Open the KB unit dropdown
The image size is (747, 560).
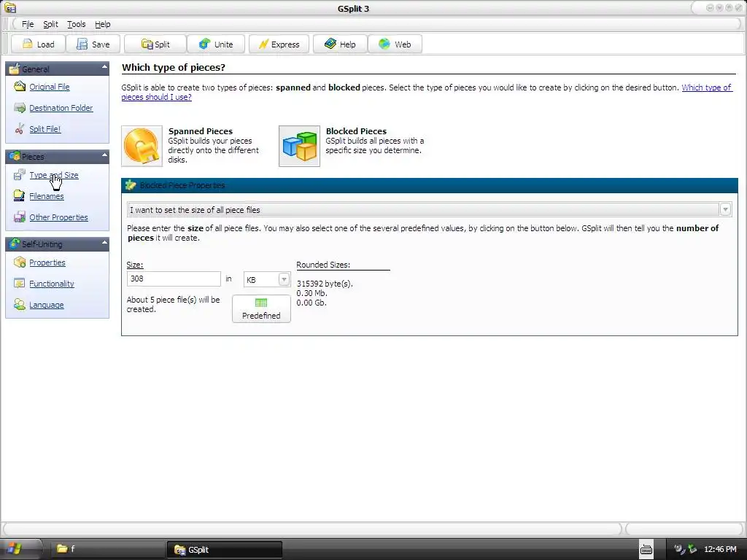tap(284, 279)
